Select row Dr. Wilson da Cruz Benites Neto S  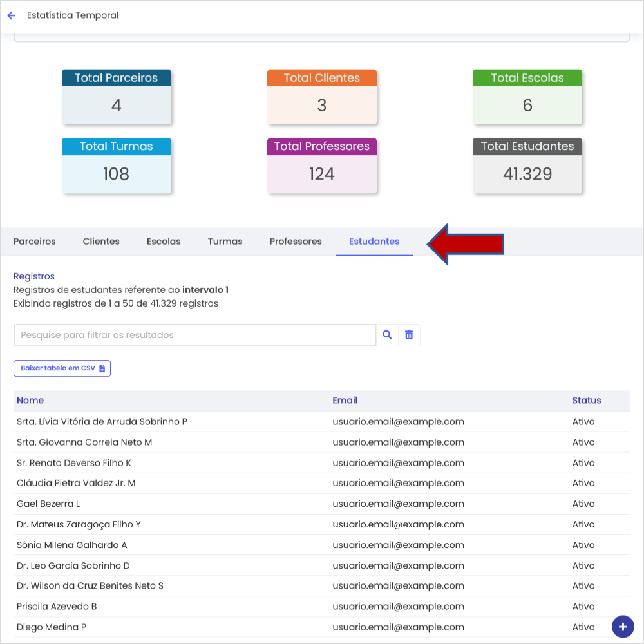point(322,586)
